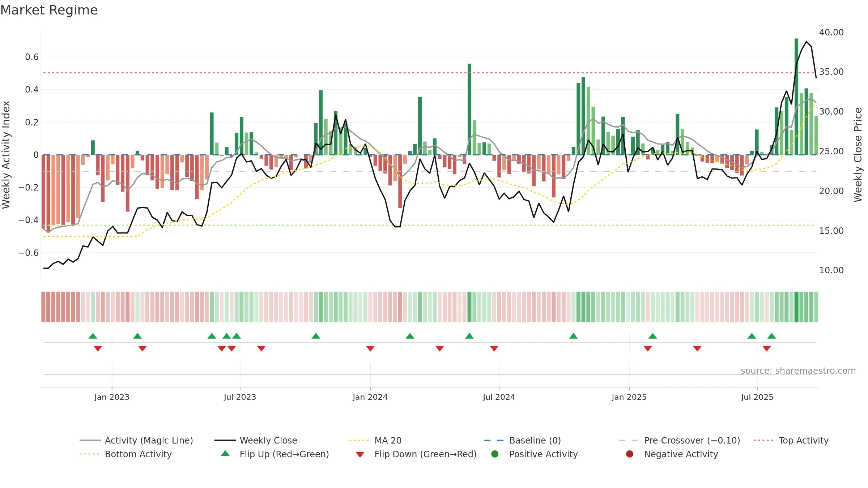This screenshot has width=868, height=488.
Task: Click −0.6 activity axis tick
Action: coord(29,253)
